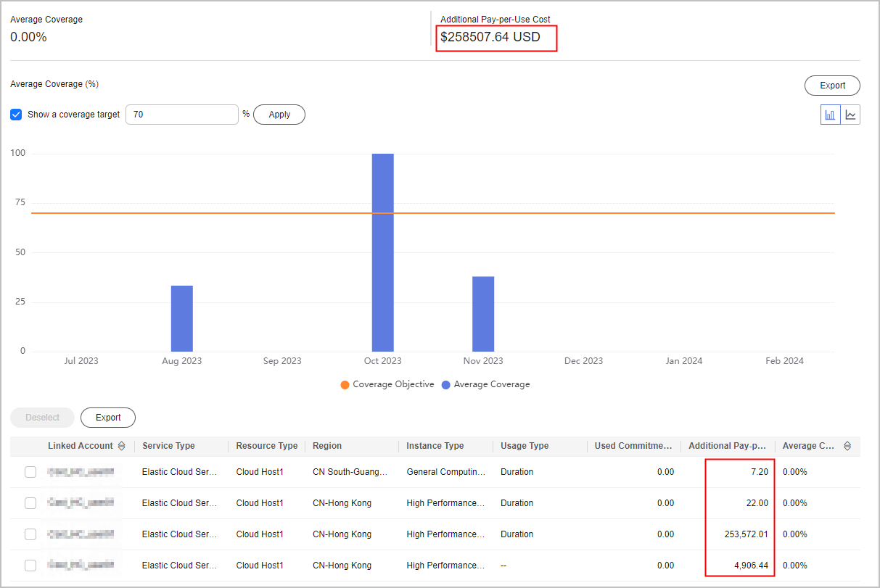This screenshot has height=588, width=880.
Task: Sort by Linked Account column icon
Action: click(x=121, y=446)
